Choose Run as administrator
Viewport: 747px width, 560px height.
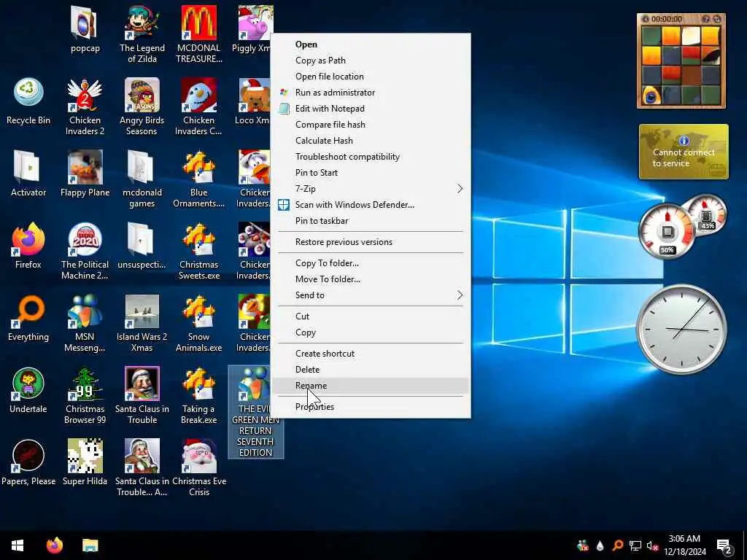[x=371, y=93]
